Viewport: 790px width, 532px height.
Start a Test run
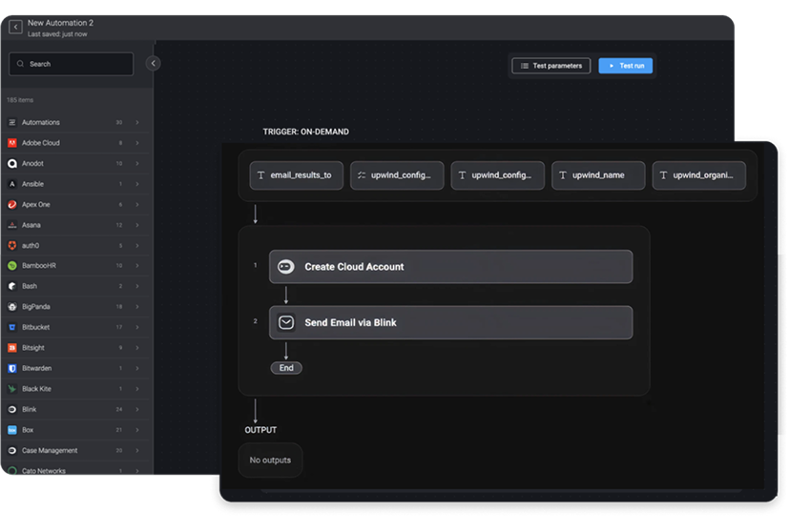(625, 66)
